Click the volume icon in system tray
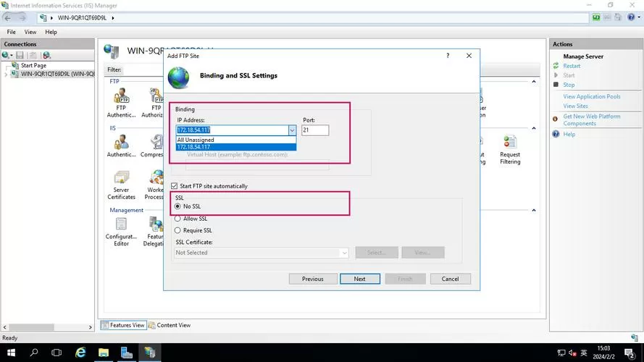644x362 pixels. [x=572, y=353]
